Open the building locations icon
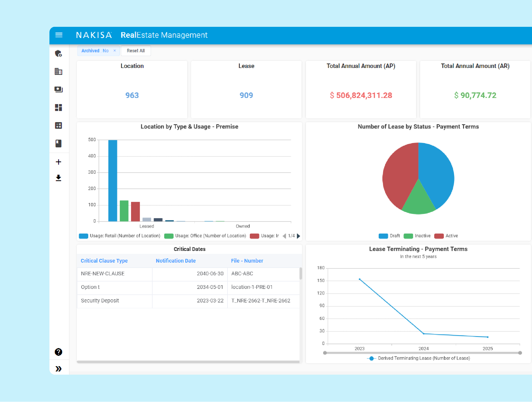 pos(58,71)
